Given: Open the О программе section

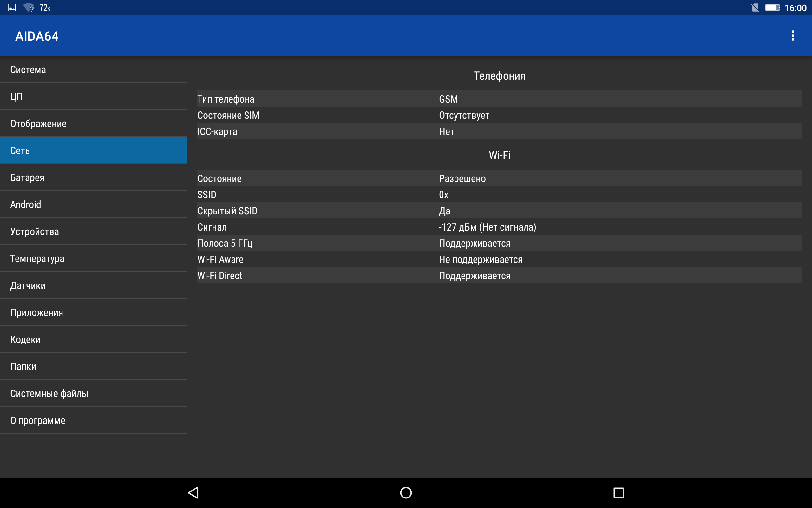Looking at the screenshot, I should pyautogui.click(x=93, y=420).
